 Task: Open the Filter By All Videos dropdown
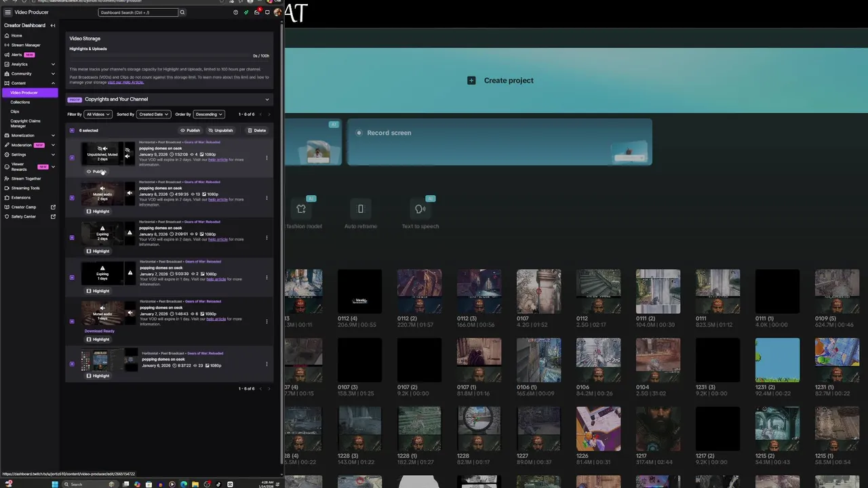[98, 115]
